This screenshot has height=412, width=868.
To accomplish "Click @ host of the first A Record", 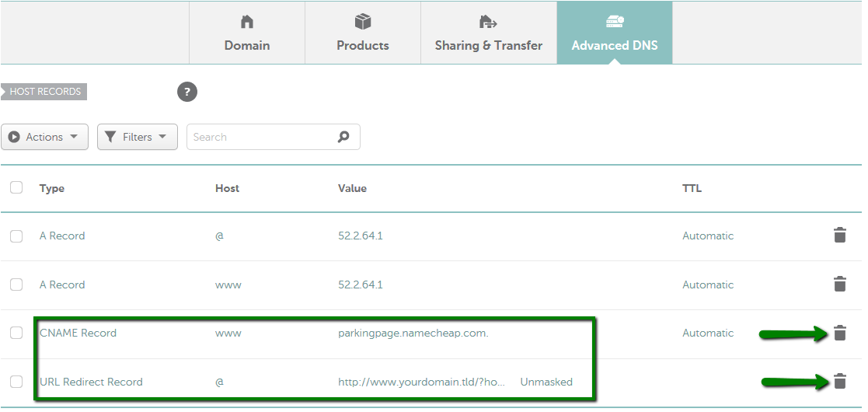I will point(219,236).
